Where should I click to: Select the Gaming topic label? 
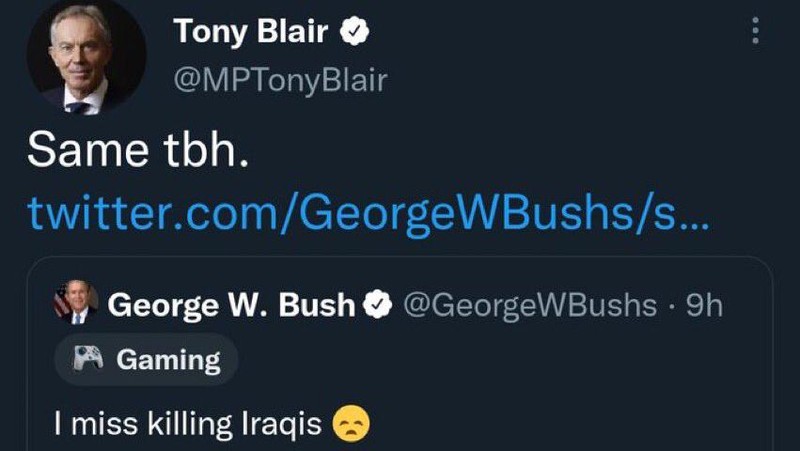pyautogui.click(x=168, y=360)
